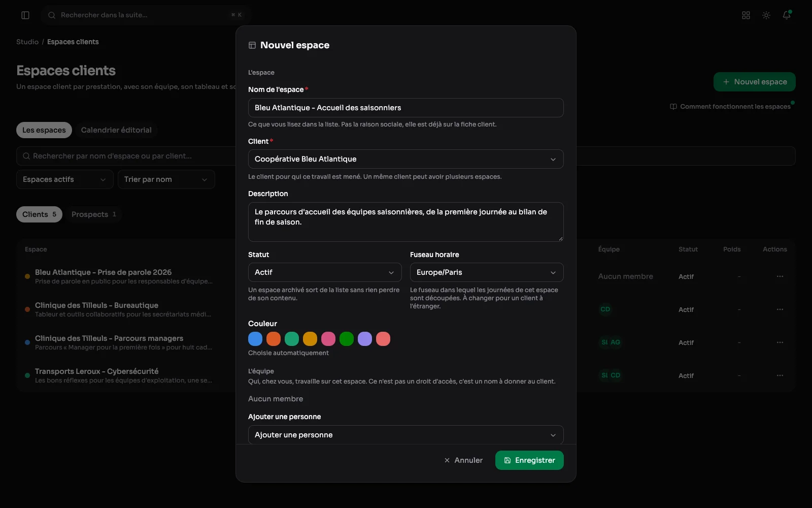Open actions menu for Transports Leroux - Cybersécurité
This screenshot has height=508, width=812.
point(780,375)
